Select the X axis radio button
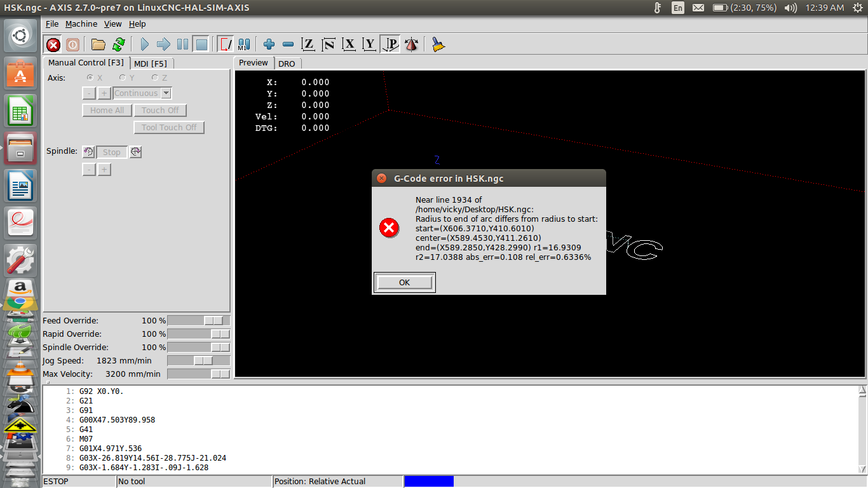868x488 pixels. [x=90, y=78]
